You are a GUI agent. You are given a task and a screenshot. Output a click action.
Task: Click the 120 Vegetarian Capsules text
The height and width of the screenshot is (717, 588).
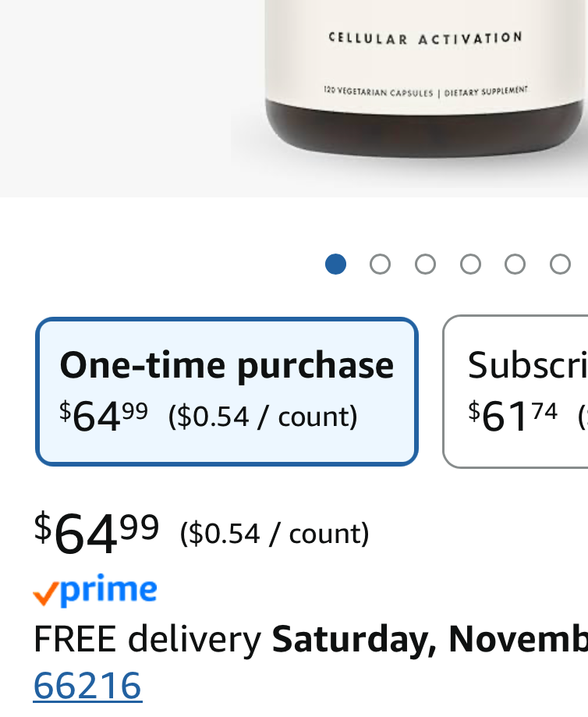pos(378,92)
